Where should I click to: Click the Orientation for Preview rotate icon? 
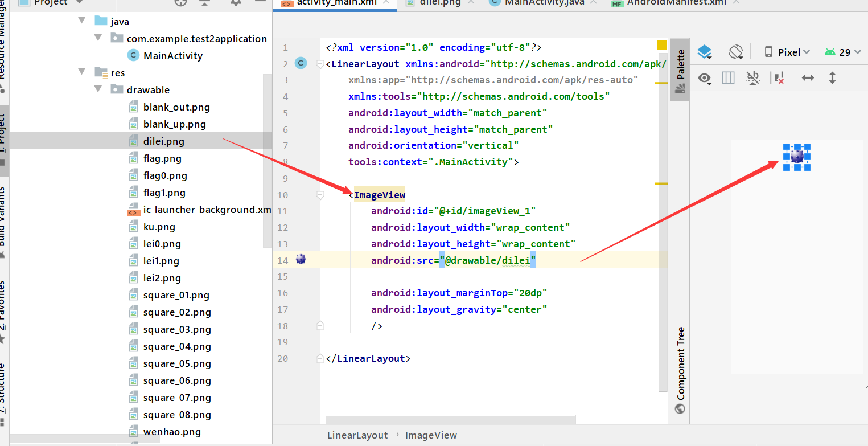[x=736, y=52]
